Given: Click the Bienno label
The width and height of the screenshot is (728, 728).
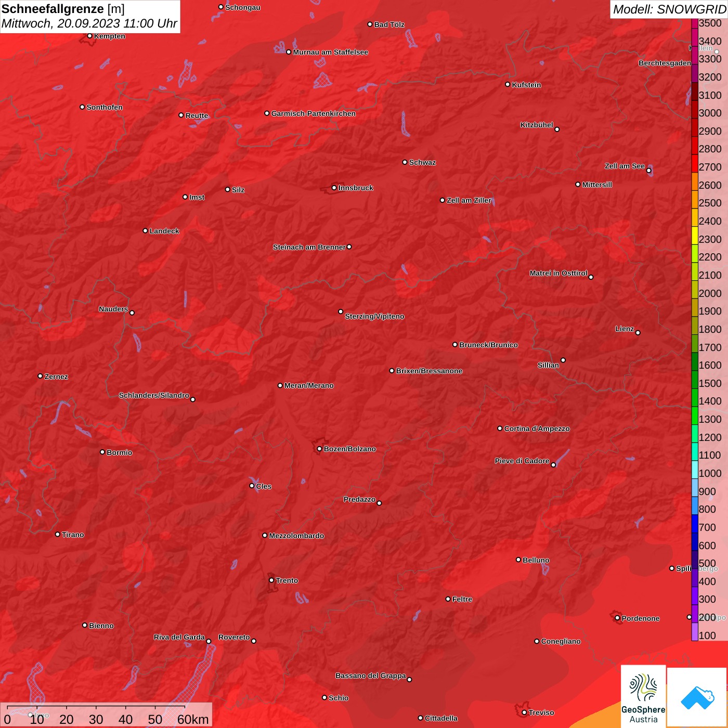Looking at the screenshot, I should pos(101,626).
